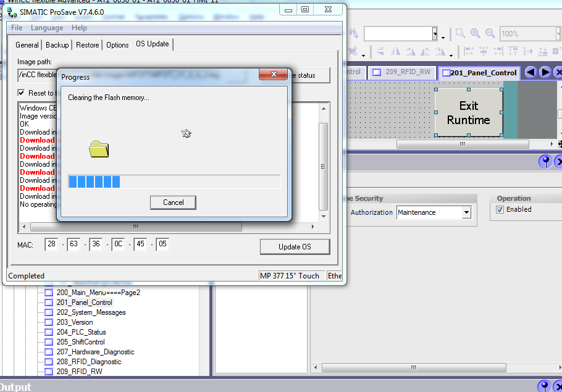Select the OS Update tab
The width and height of the screenshot is (562, 392).
[153, 44]
